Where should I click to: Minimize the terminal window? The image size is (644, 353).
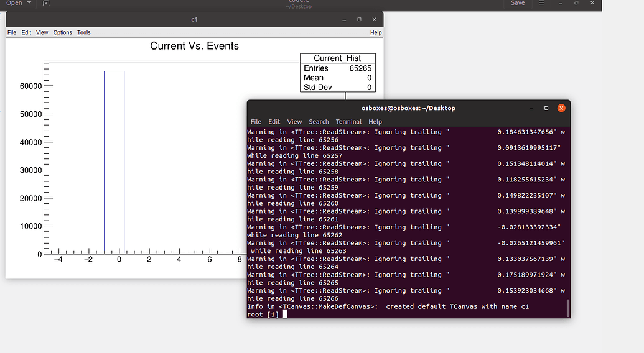(531, 108)
